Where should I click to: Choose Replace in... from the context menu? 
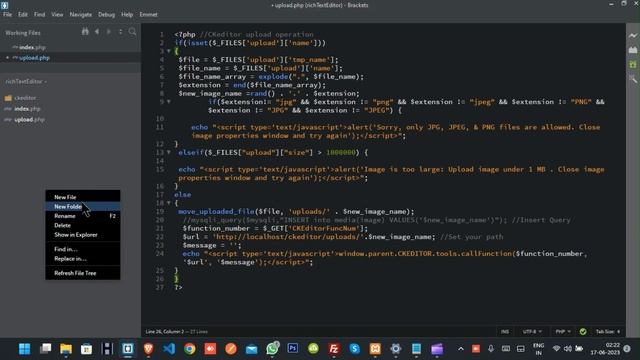83,259
